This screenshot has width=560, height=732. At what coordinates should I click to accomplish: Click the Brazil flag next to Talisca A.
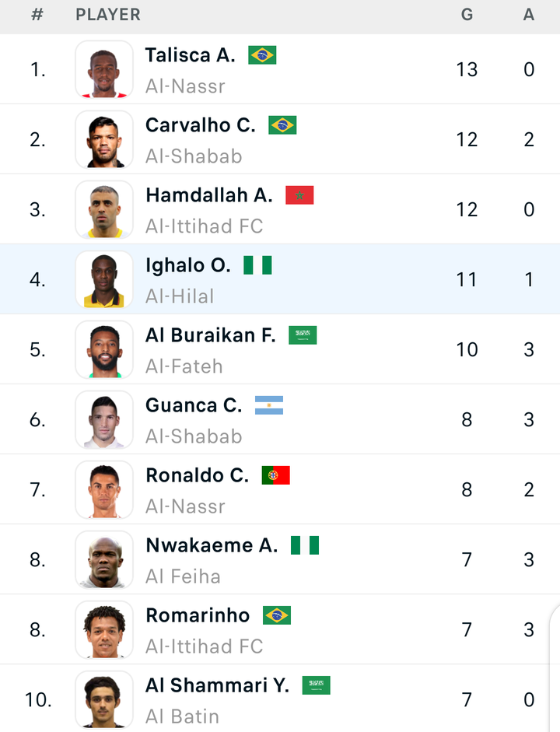pos(262,55)
